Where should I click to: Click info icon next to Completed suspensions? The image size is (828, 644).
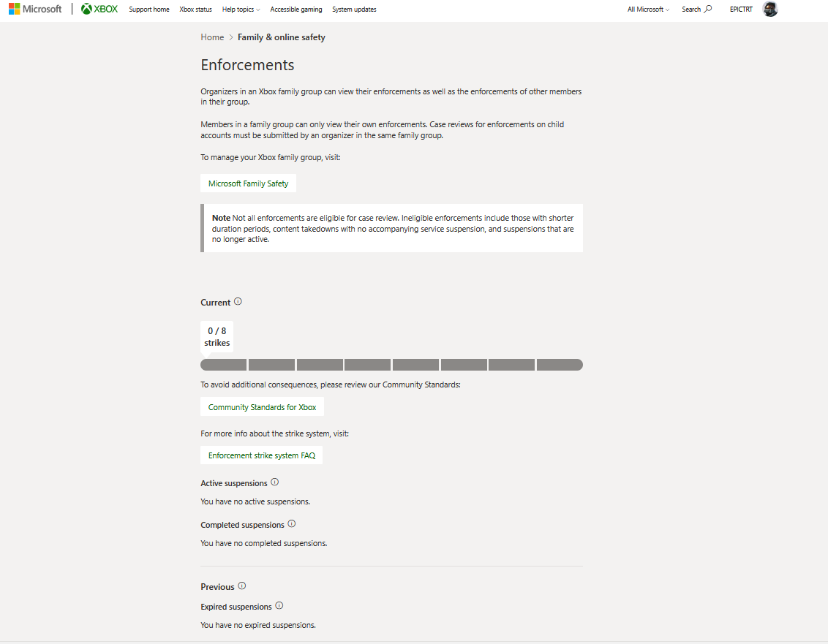tap(292, 523)
